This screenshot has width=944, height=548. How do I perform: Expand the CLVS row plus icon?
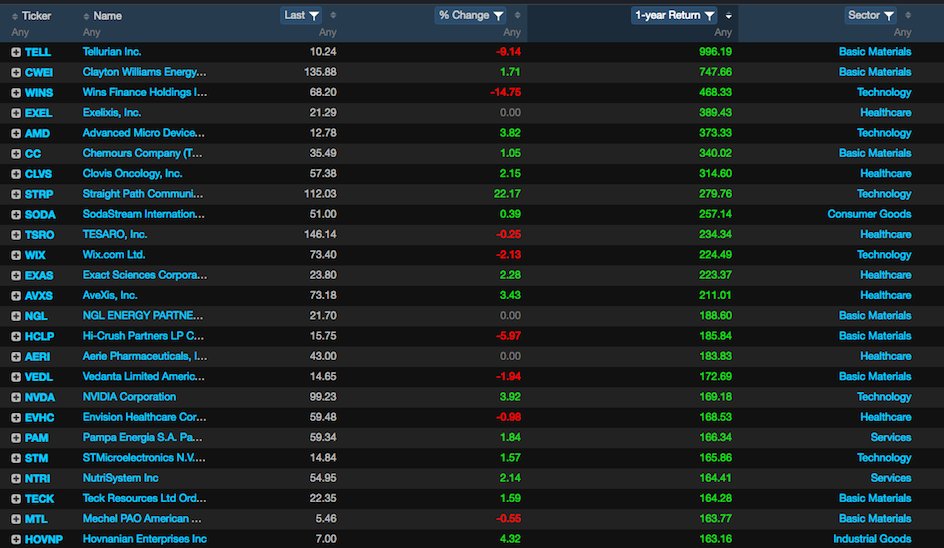point(16,174)
